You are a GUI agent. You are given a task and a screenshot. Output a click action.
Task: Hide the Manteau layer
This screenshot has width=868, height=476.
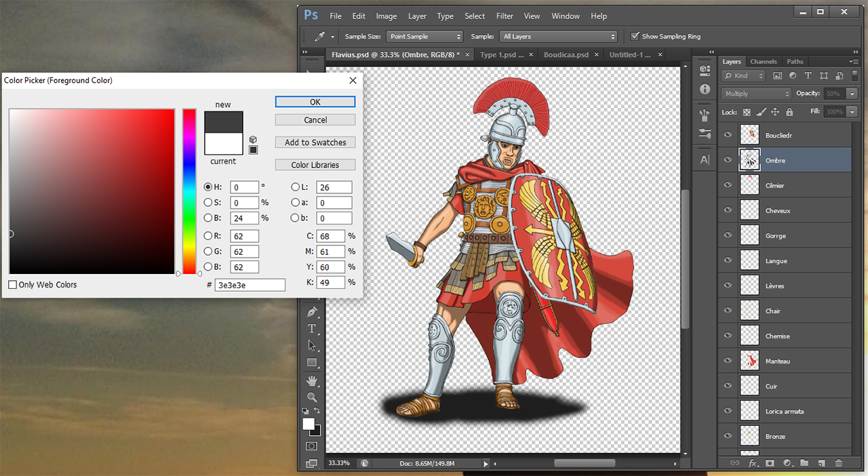tap(728, 361)
